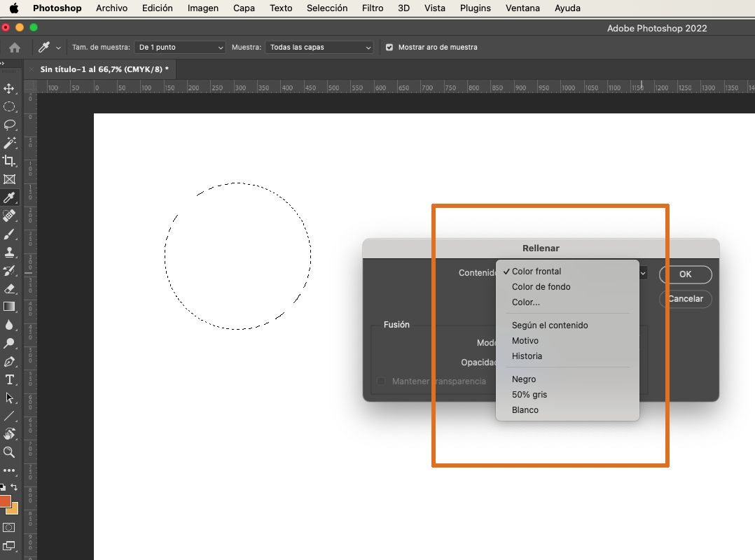Choose Color de fondo option
Screen dimensions: 755x560
567,287
